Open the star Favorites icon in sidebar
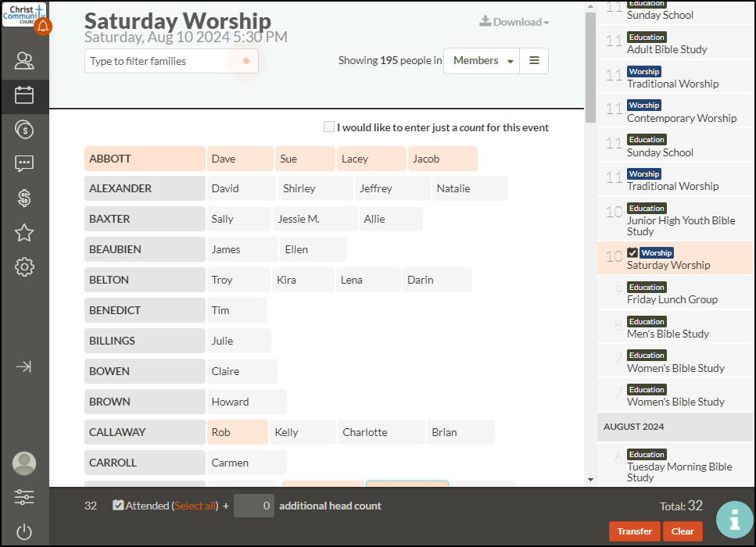This screenshot has height=547, width=756. tap(24, 233)
